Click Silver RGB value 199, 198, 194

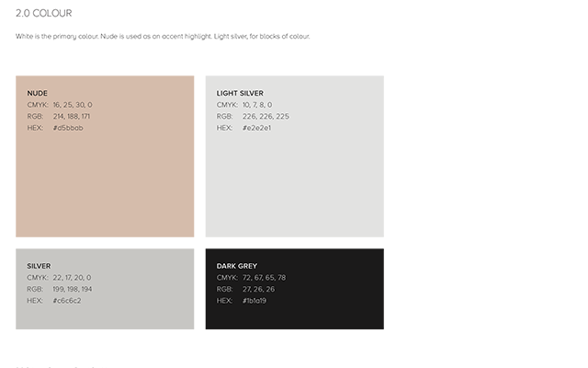pos(72,289)
